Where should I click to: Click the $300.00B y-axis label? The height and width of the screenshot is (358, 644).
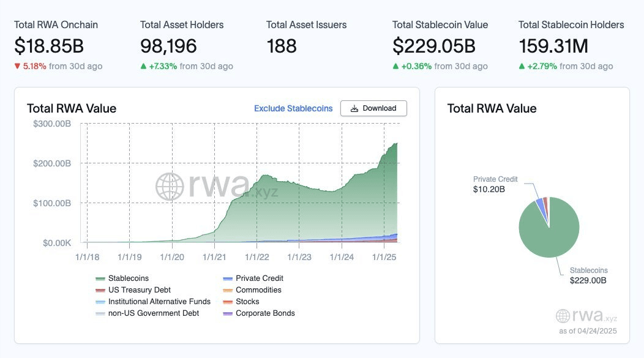tap(52, 124)
